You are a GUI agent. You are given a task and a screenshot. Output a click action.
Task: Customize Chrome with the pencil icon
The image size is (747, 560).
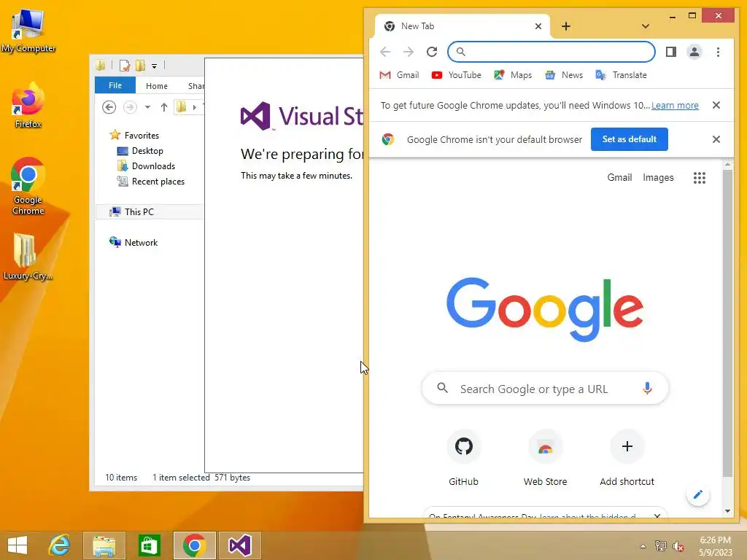coord(698,495)
